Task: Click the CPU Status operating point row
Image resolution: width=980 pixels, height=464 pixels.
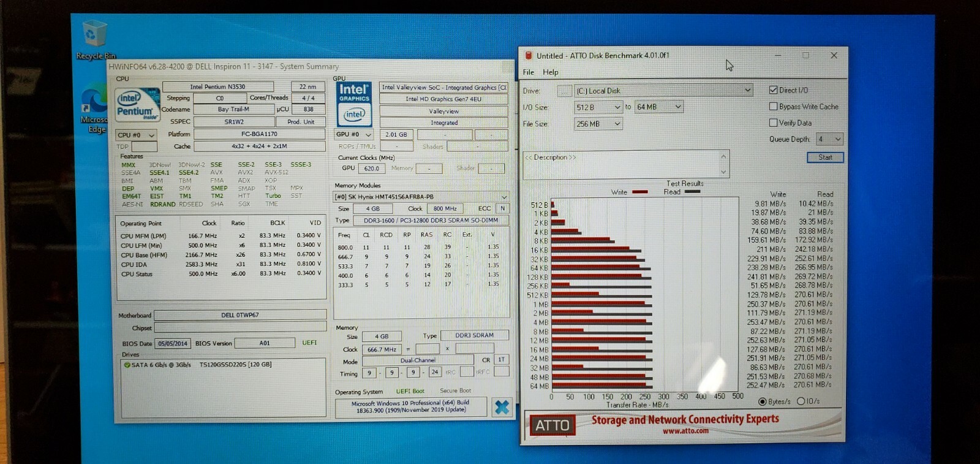Action: click(221, 274)
